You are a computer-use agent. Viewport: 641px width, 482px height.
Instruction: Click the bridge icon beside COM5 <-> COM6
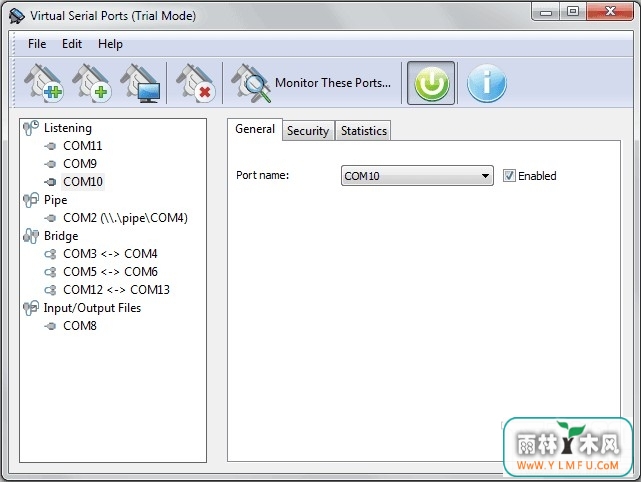[50, 272]
